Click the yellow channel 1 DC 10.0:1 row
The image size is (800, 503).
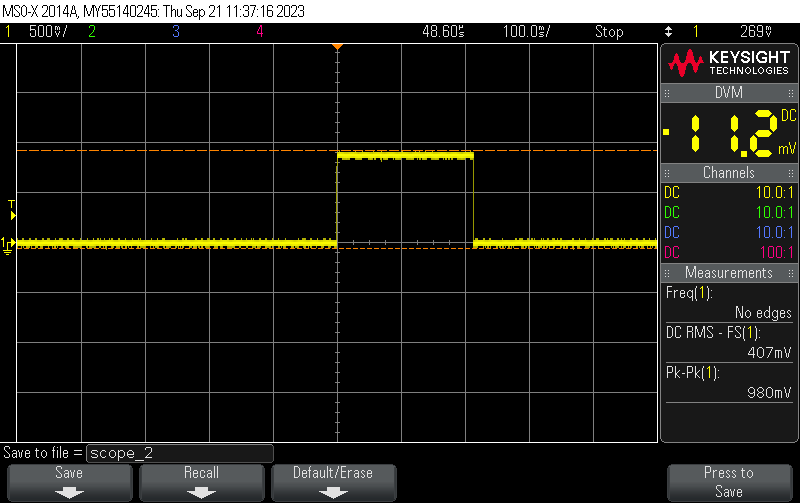(729, 193)
